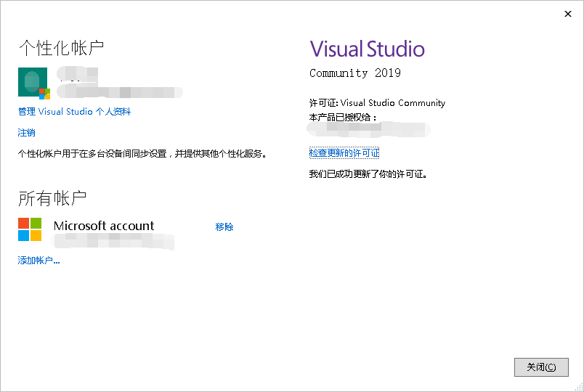Click the Visual Studio logo text
Viewport: 584px width, 392px height.
pos(368,49)
